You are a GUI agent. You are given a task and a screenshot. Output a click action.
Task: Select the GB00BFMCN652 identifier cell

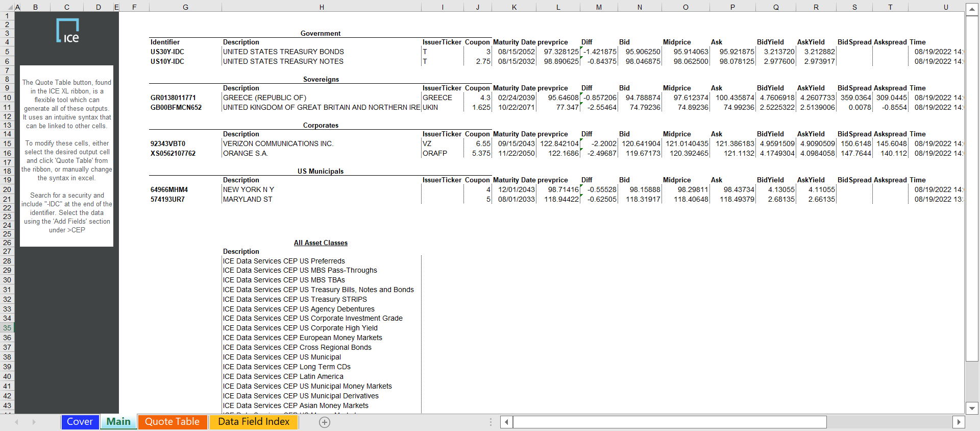click(x=185, y=107)
